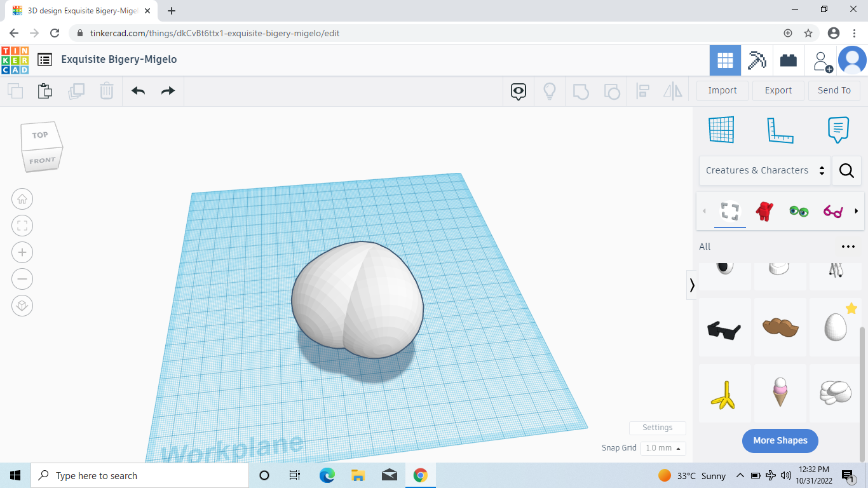Zoom in using the sidebar plus icon

(22, 252)
